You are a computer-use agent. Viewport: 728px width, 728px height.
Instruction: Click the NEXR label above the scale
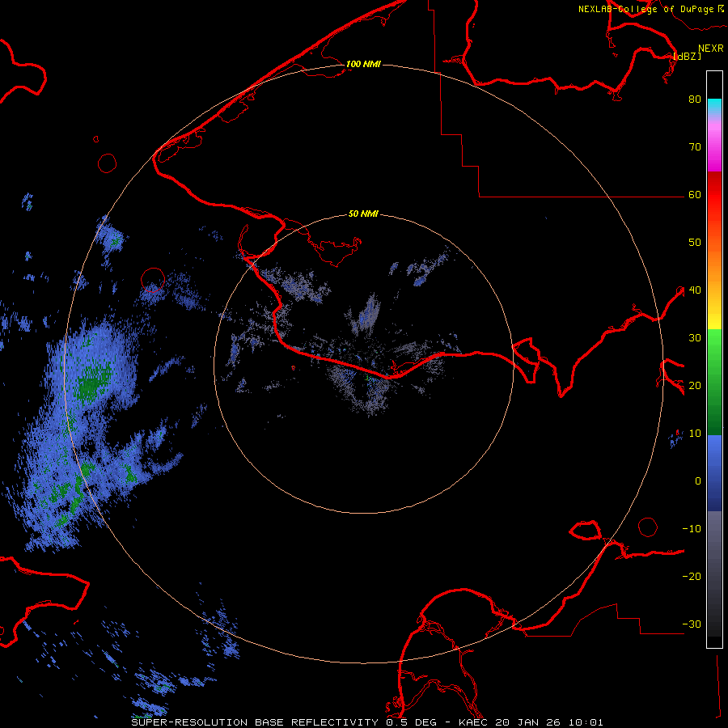click(711, 49)
